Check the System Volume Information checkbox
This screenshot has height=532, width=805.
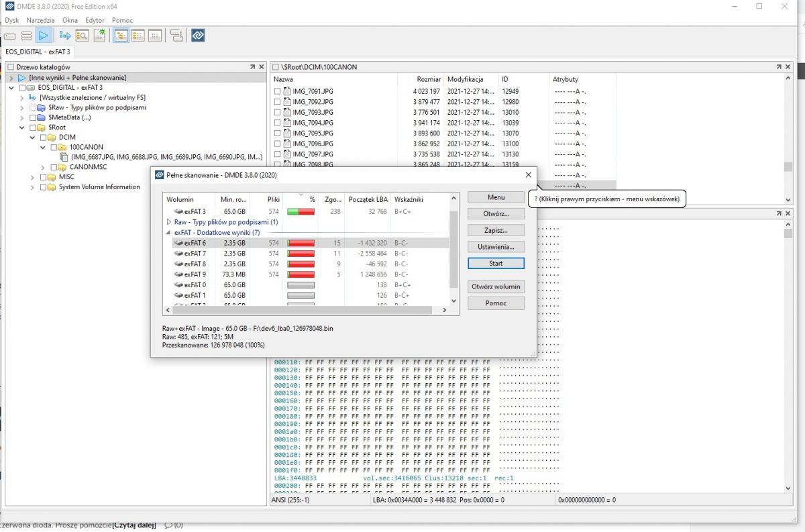[44, 187]
